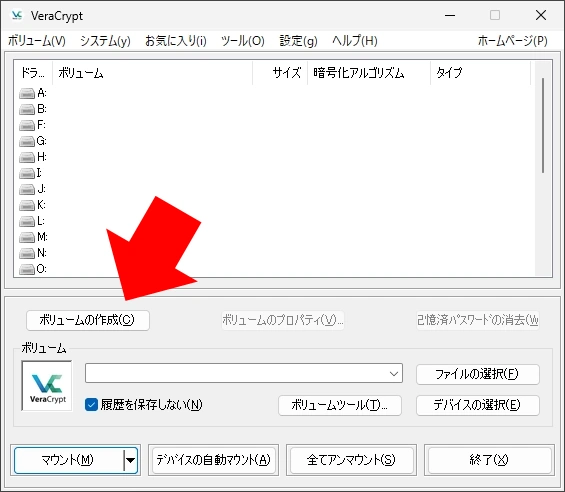Click ボリュームの作成(C) button

click(x=88, y=320)
